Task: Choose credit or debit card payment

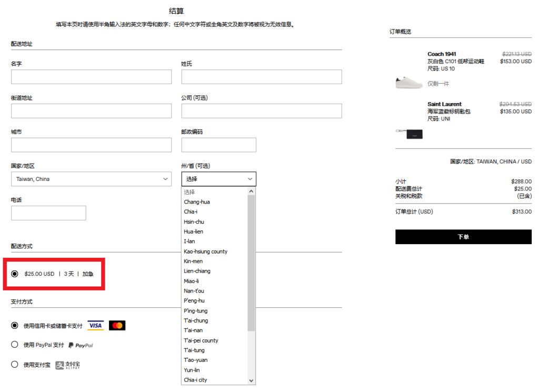Action: click(14, 325)
